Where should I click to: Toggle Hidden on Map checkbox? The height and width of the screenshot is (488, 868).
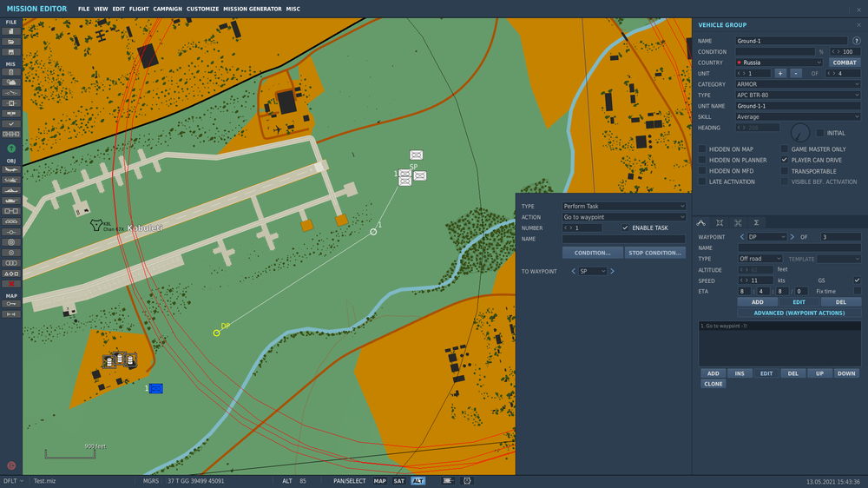click(702, 149)
